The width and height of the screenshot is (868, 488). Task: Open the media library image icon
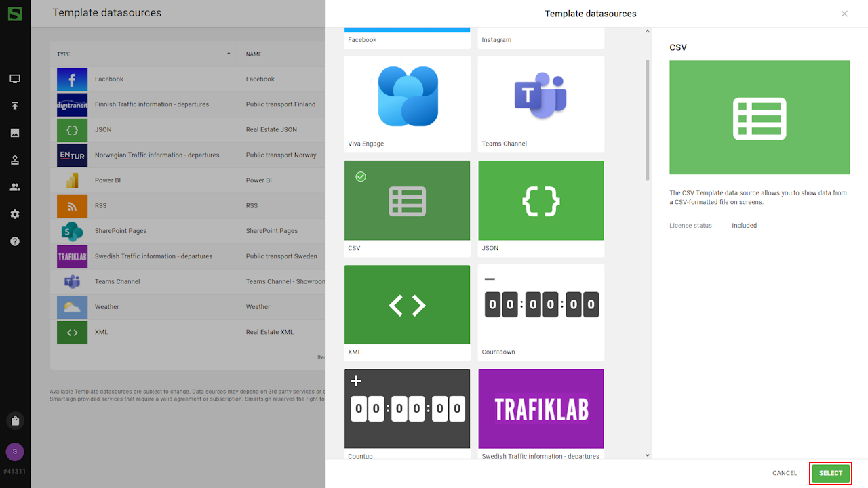click(x=15, y=133)
